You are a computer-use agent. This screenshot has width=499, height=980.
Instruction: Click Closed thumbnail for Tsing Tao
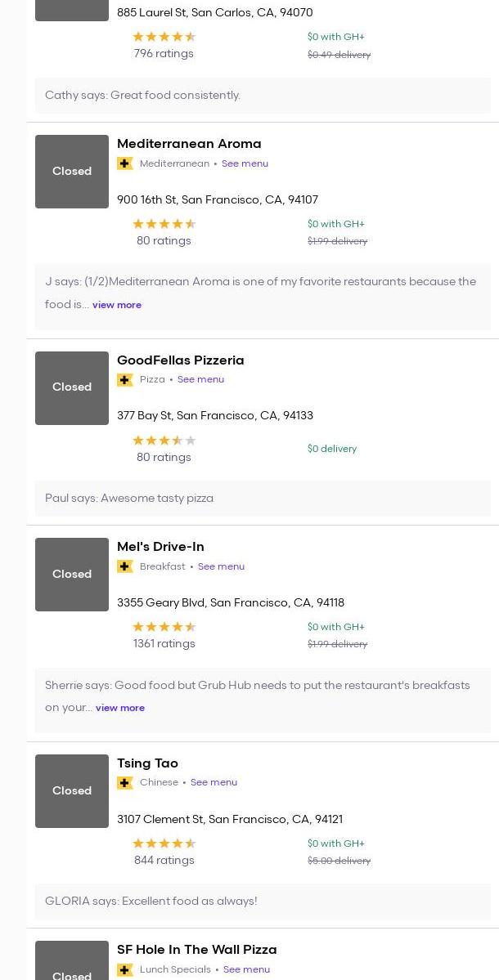72,791
